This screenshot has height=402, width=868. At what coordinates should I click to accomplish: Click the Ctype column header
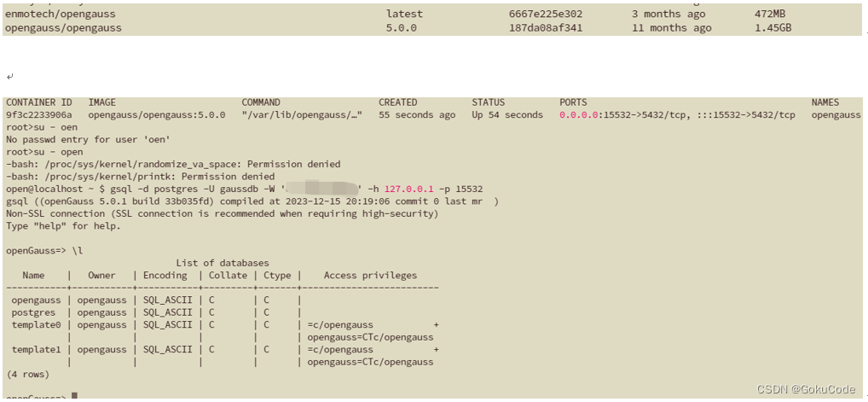[x=277, y=276]
